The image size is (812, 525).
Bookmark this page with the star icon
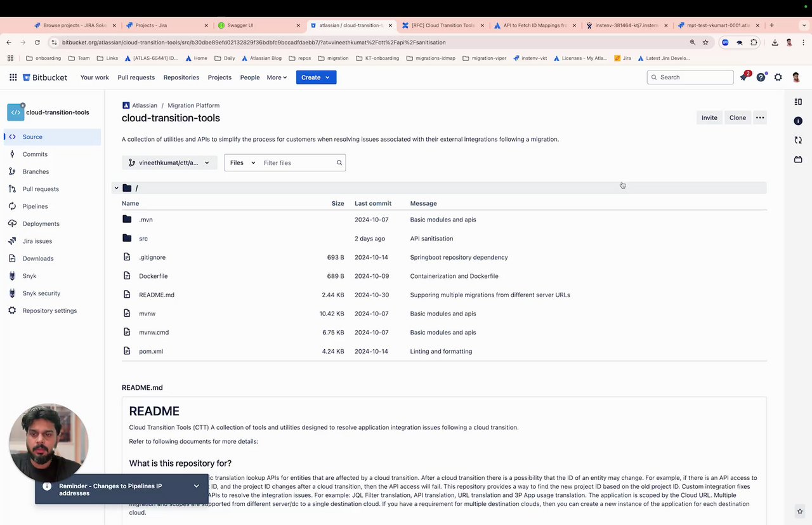pos(705,43)
